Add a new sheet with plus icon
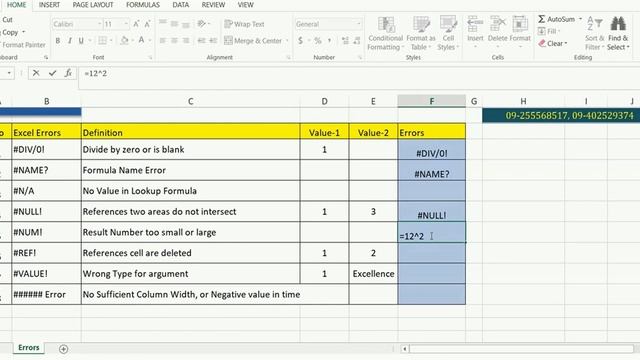The height and width of the screenshot is (360, 640). coord(63,349)
